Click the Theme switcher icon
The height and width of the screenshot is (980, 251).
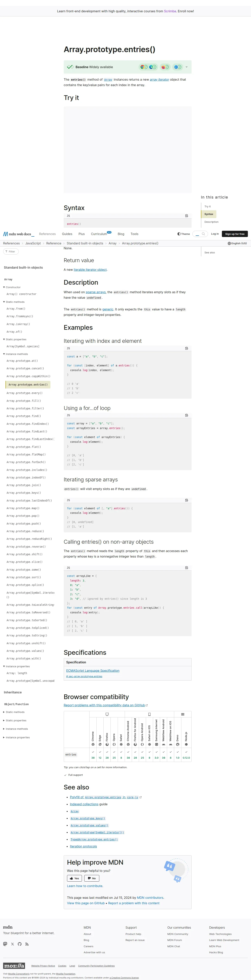click(x=179, y=234)
